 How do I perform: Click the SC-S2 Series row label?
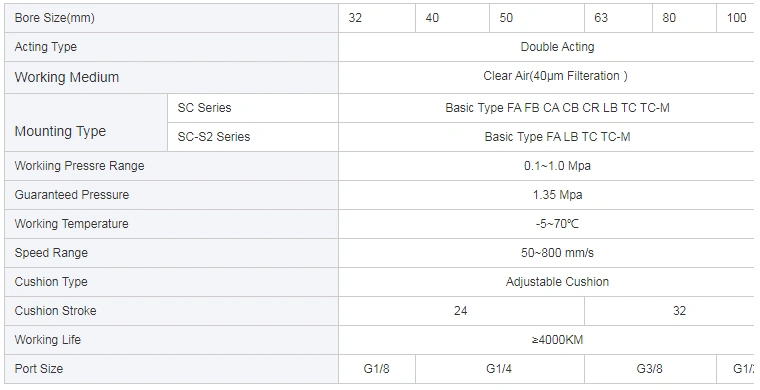253,137
